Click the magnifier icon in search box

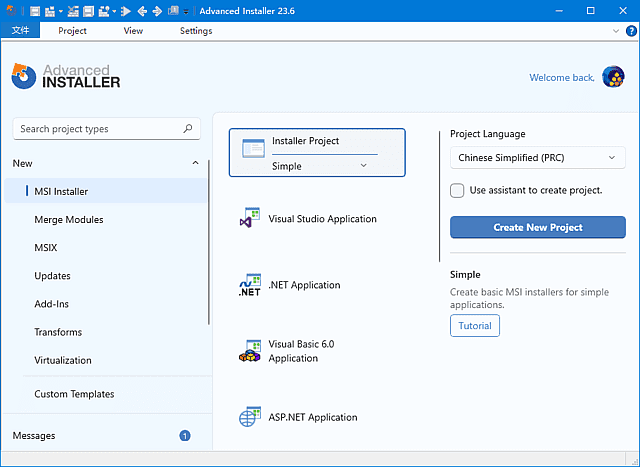tap(188, 129)
